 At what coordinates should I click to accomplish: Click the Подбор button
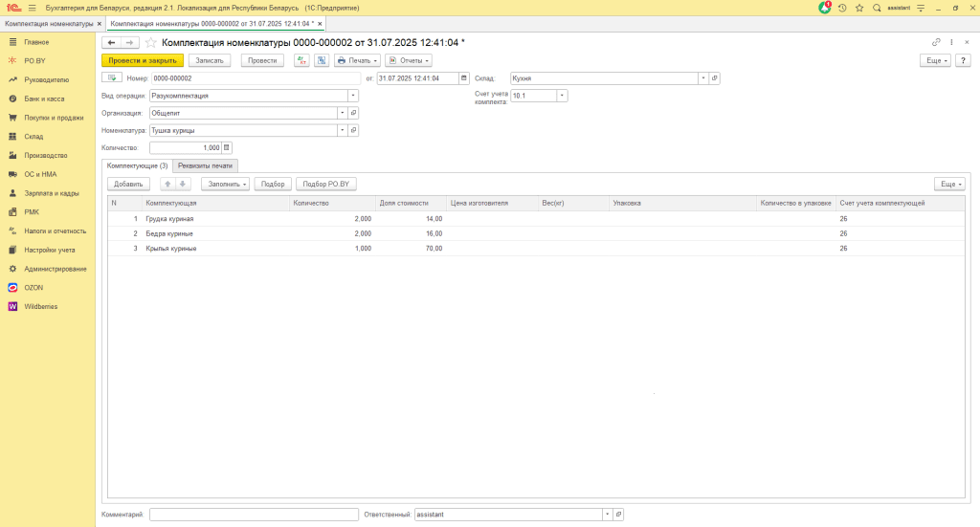[273, 185]
